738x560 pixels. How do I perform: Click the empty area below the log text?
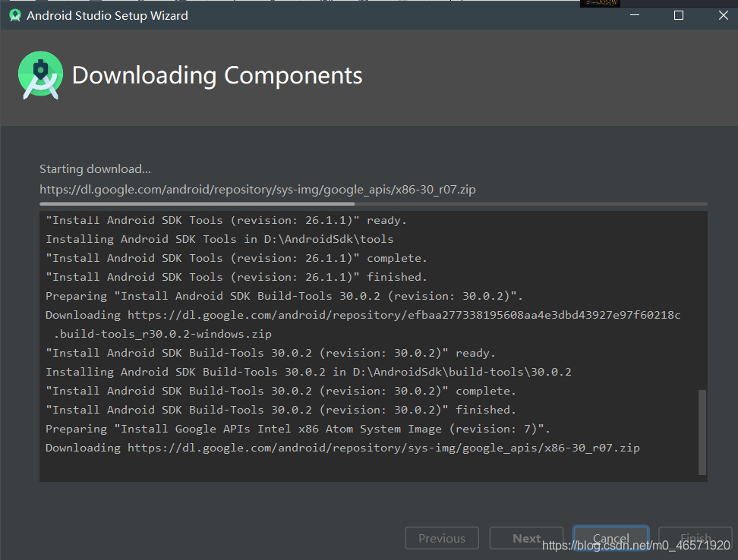[x=369, y=468]
